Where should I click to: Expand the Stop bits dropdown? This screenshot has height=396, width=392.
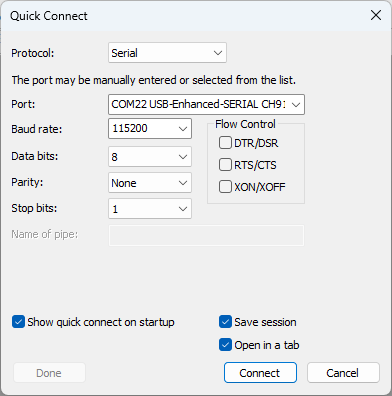[183, 209]
